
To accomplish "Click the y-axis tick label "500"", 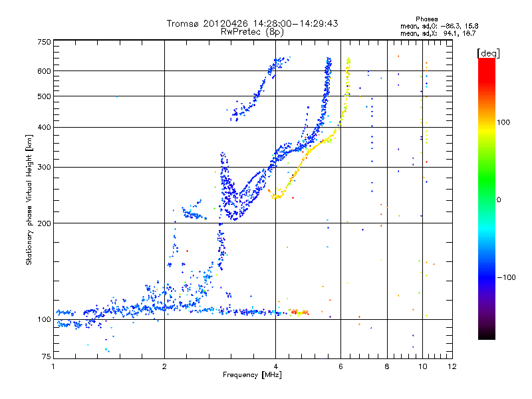I will pyautogui.click(x=44, y=96).
